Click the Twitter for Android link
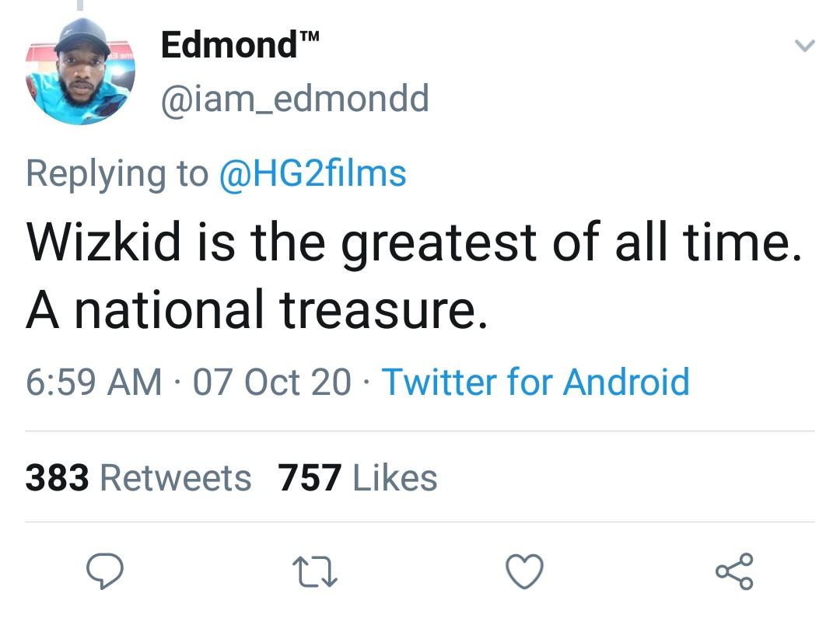This screenshot has height=618, width=840. 535,382
